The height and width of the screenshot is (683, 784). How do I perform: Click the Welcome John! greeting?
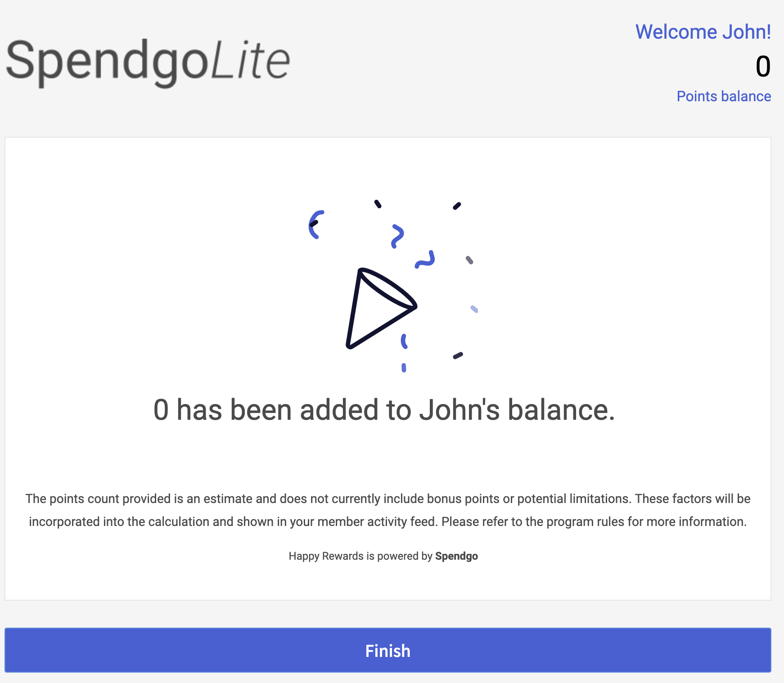[703, 32]
